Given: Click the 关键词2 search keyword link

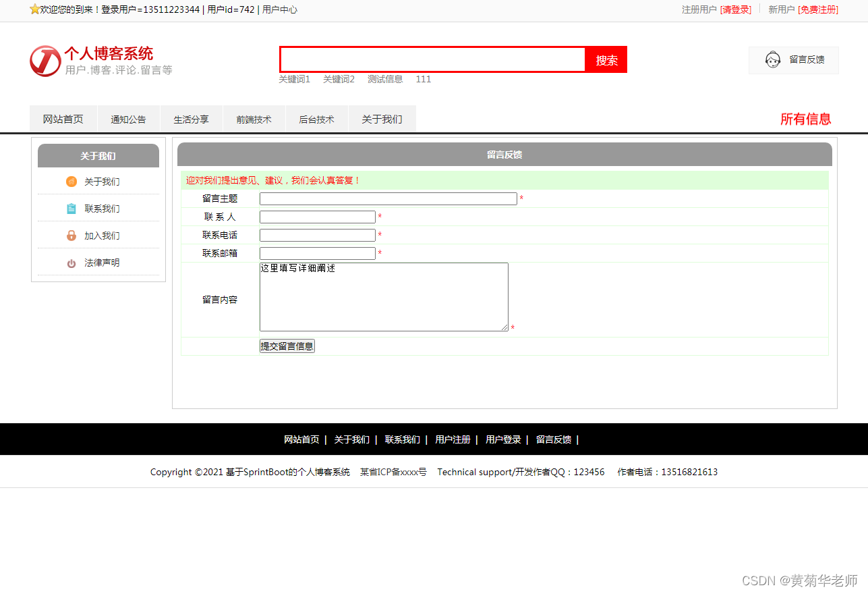Looking at the screenshot, I should pos(339,79).
